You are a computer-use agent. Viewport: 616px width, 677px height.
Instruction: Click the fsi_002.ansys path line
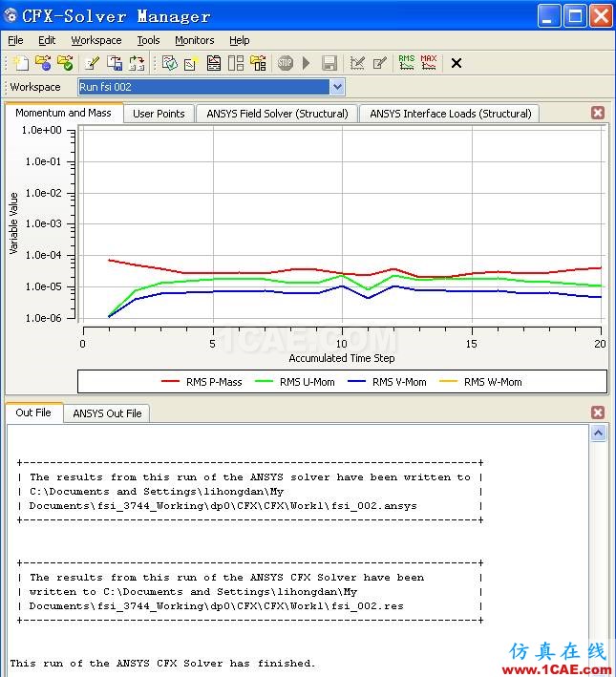223,505
